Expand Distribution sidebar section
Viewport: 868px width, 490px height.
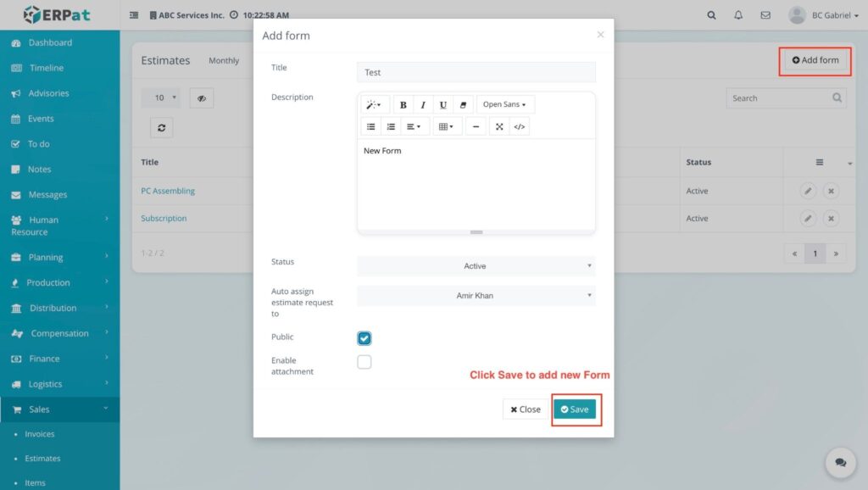(60, 309)
